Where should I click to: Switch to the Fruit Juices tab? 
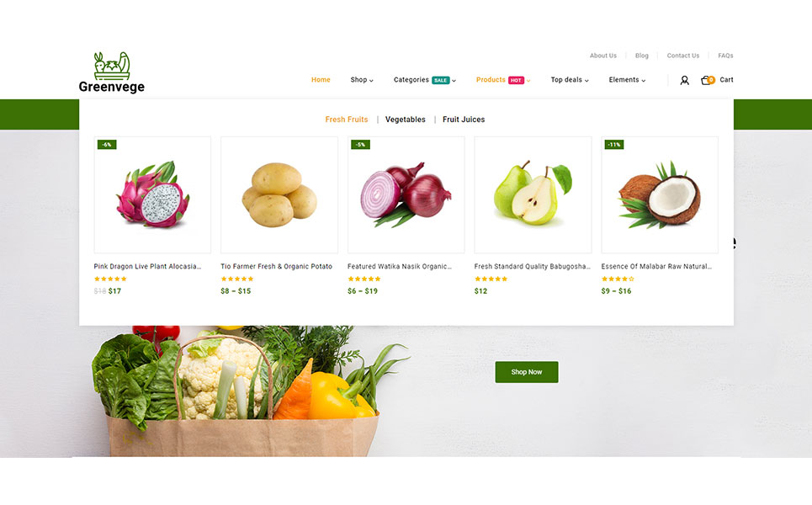(464, 120)
